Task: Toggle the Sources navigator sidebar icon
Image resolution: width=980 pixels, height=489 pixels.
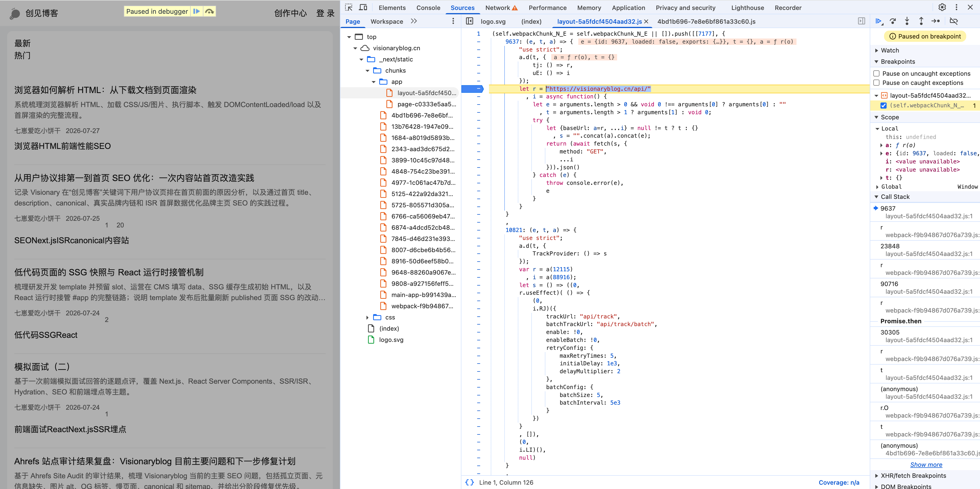Action: pos(470,21)
